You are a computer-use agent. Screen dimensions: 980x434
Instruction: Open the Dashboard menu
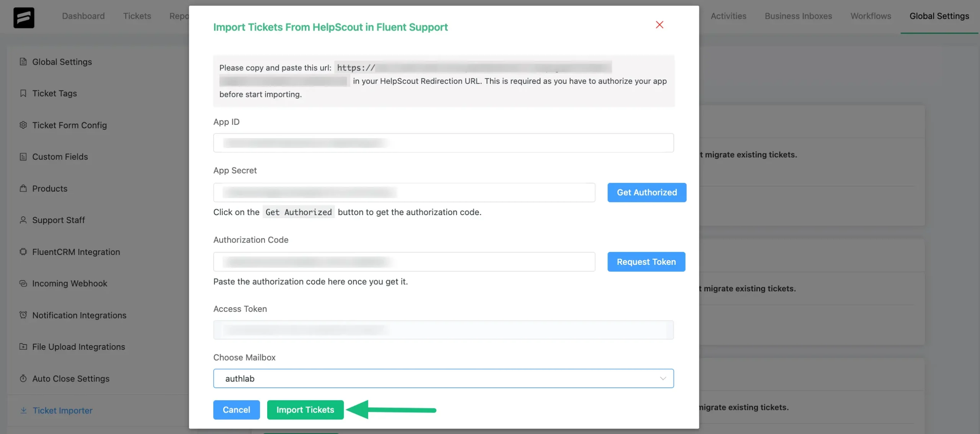pyautogui.click(x=83, y=16)
